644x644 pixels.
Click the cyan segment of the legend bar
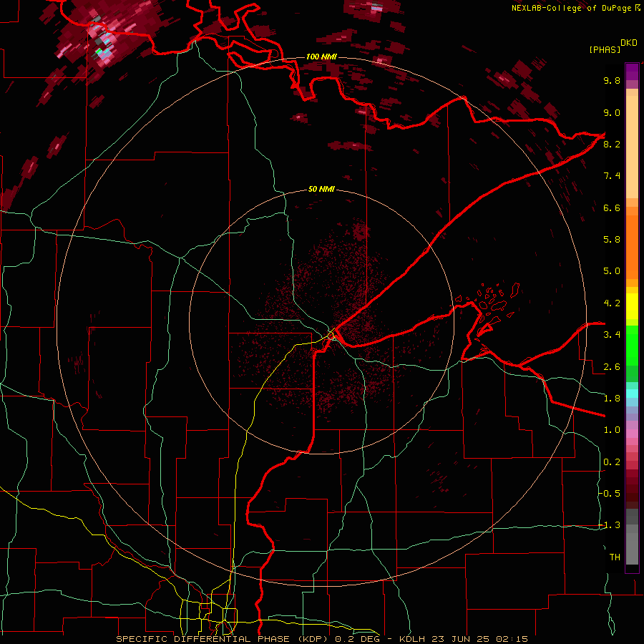pyautogui.click(x=632, y=394)
